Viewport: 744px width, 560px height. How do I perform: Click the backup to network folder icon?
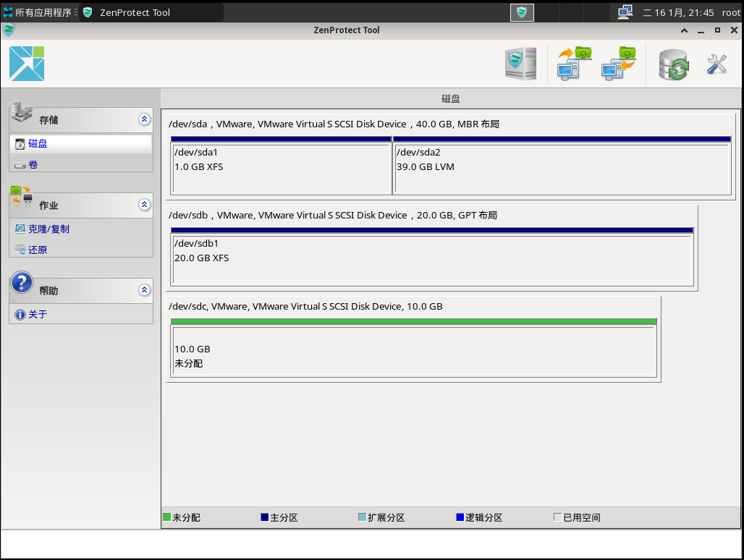coord(574,64)
